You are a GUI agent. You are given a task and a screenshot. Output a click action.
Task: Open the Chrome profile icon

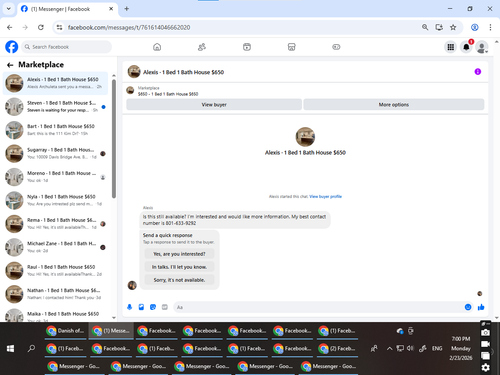click(475, 27)
